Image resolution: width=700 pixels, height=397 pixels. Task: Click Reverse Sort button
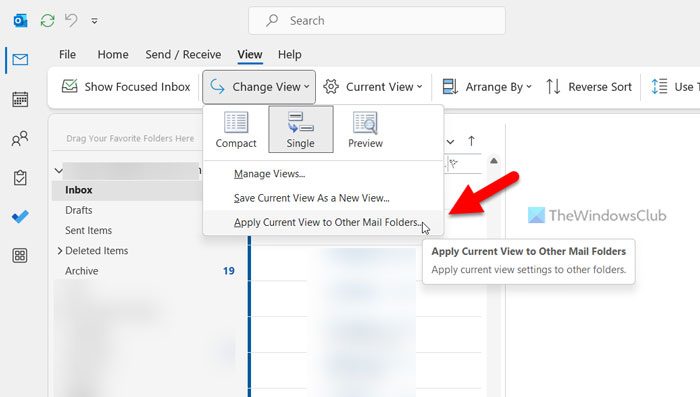(589, 87)
